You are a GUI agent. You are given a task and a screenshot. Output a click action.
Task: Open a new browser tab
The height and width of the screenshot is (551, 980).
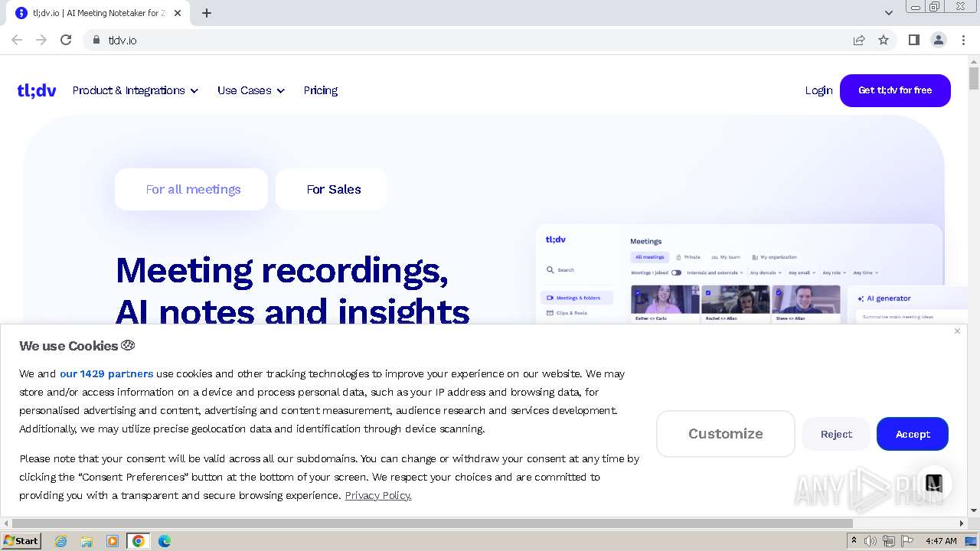tap(207, 13)
